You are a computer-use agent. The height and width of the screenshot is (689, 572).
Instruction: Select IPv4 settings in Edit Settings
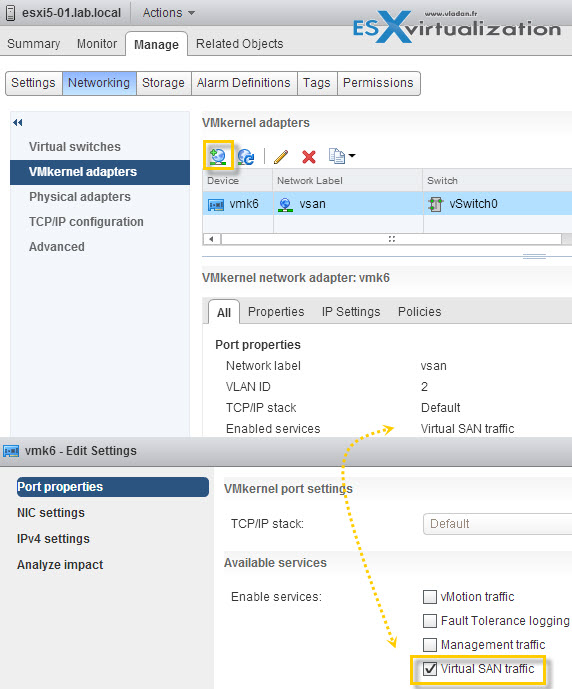click(x=53, y=539)
